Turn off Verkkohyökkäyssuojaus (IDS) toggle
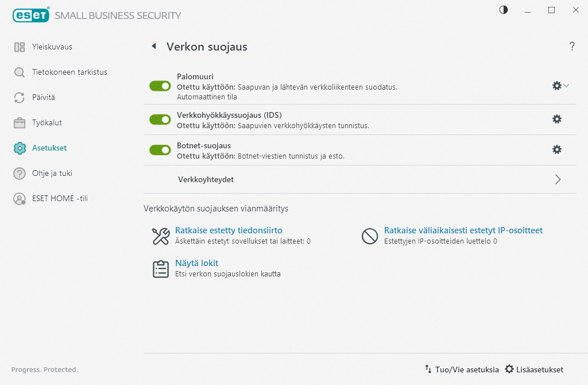588x385 pixels. tap(160, 120)
